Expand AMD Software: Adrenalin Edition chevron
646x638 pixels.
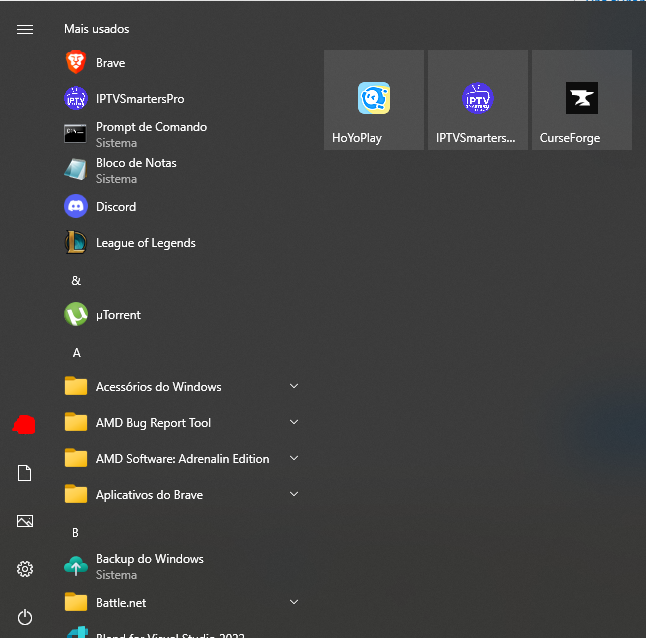(294, 458)
